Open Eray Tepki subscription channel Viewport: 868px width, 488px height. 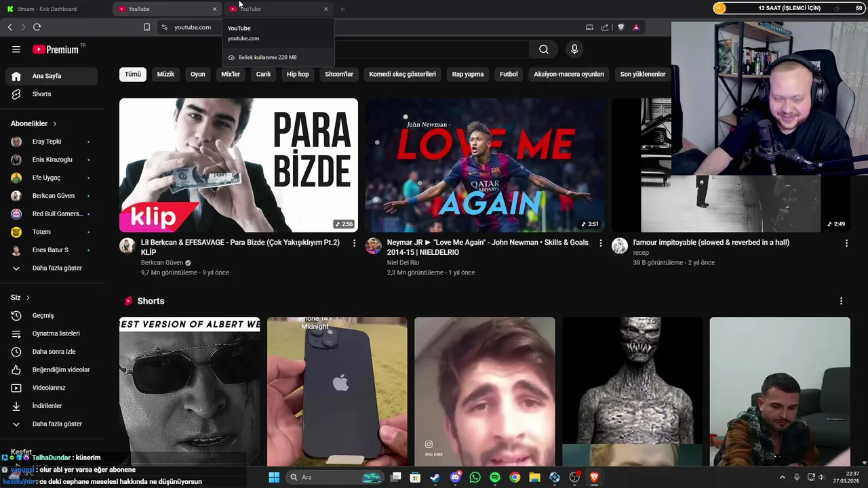point(52,142)
